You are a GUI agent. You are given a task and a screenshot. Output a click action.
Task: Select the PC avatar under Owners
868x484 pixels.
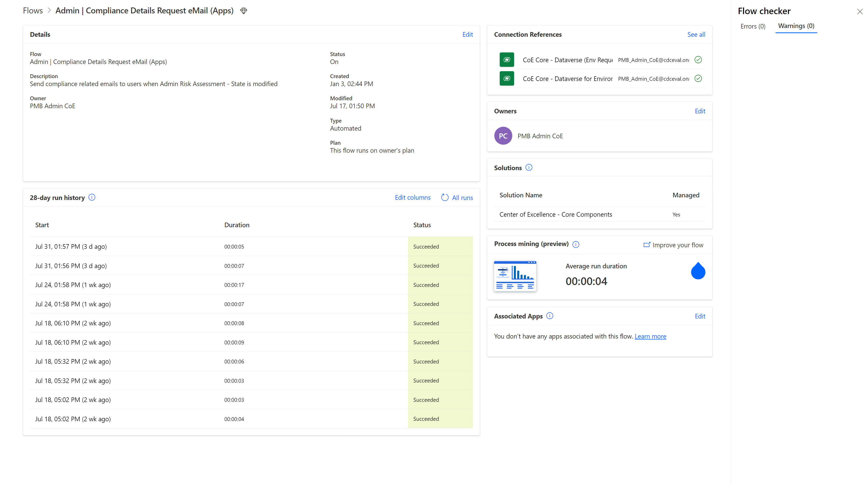(503, 135)
